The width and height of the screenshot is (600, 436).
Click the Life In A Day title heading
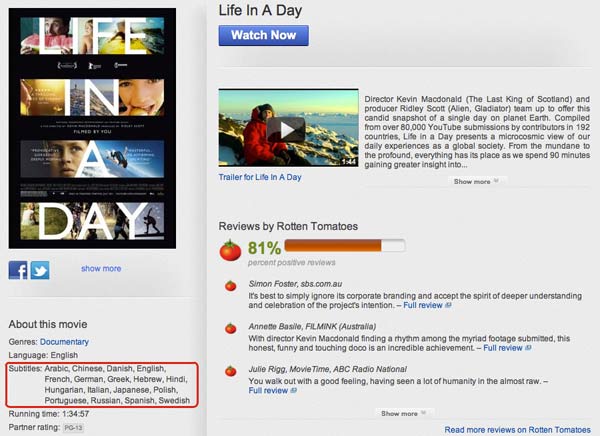tap(260, 10)
